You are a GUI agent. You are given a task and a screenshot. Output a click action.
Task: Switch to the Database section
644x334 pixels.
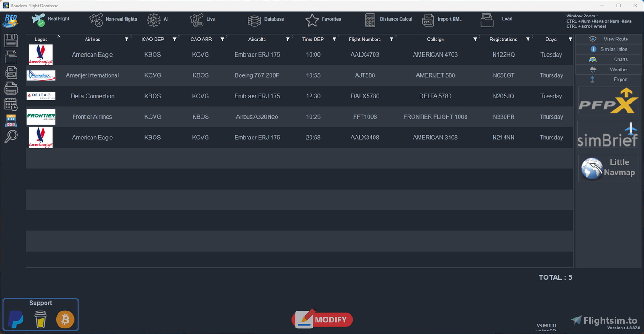pyautogui.click(x=267, y=19)
